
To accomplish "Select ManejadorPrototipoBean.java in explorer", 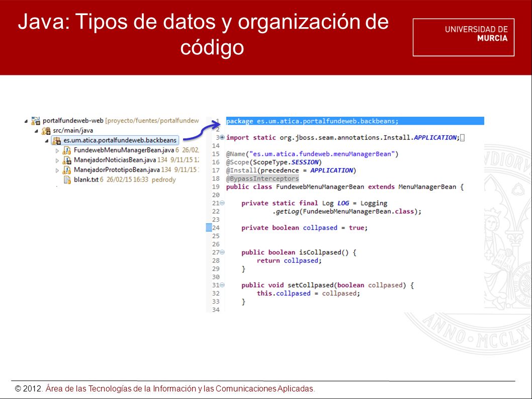I will (x=117, y=170).
